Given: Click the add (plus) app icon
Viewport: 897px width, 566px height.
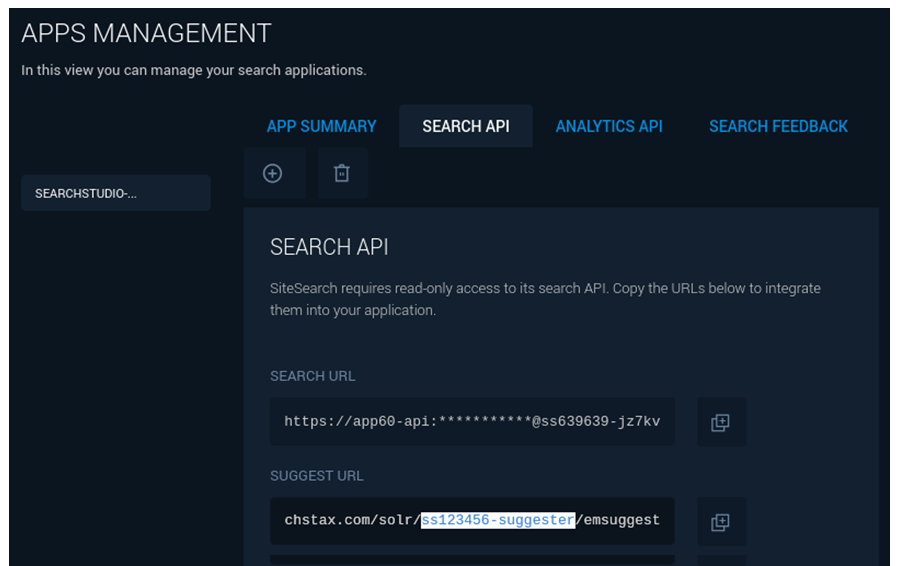Looking at the screenshot, I should (272, 173).
